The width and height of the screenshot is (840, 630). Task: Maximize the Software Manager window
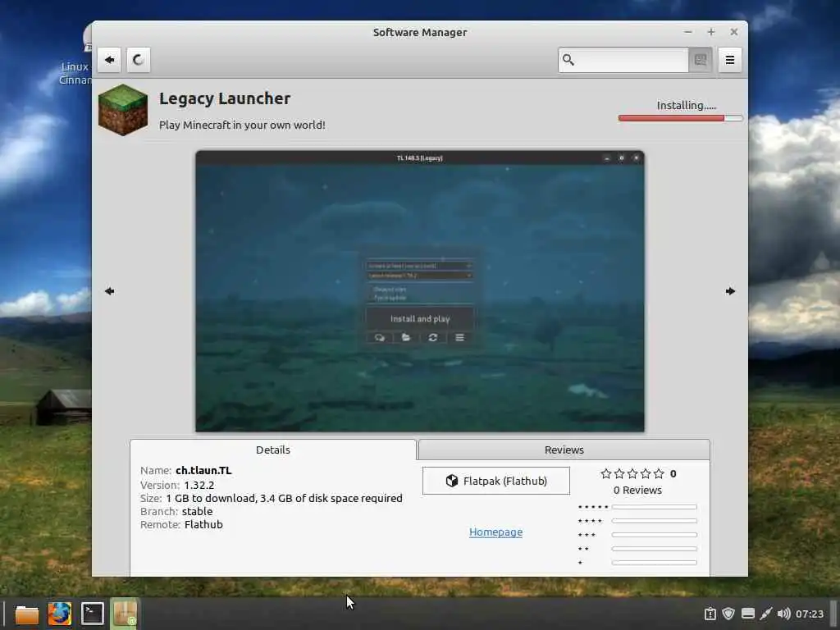(x=711, y=32)
